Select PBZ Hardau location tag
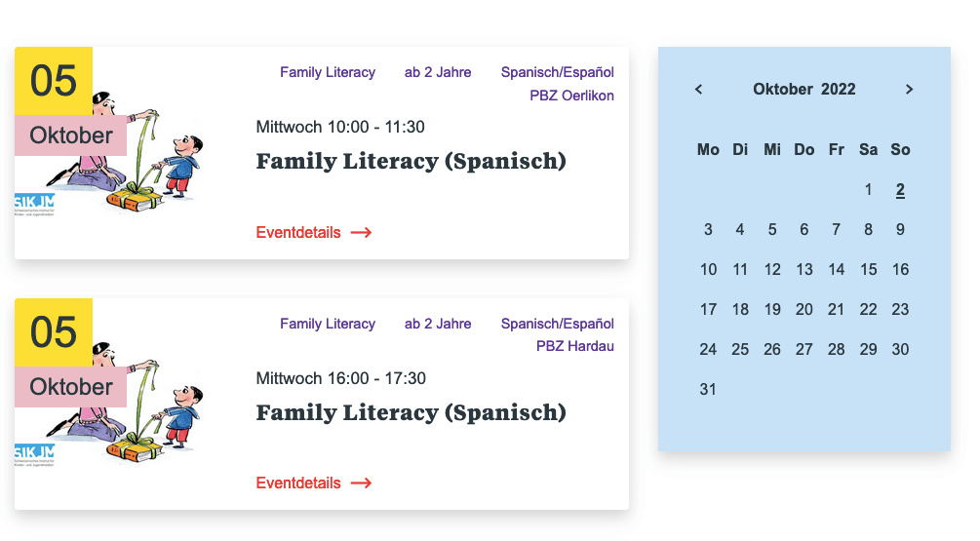 (575, 346)
